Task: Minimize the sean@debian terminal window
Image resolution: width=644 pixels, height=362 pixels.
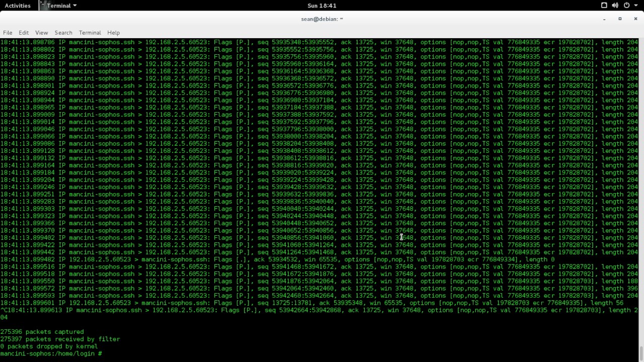Action: (604, 19)
